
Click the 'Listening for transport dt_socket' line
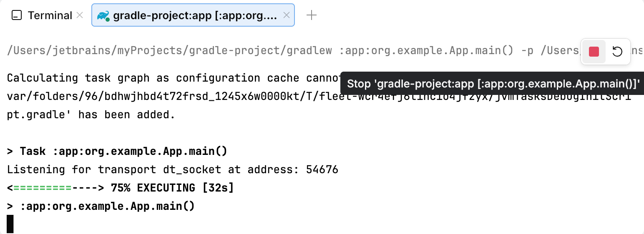point(172,169)
